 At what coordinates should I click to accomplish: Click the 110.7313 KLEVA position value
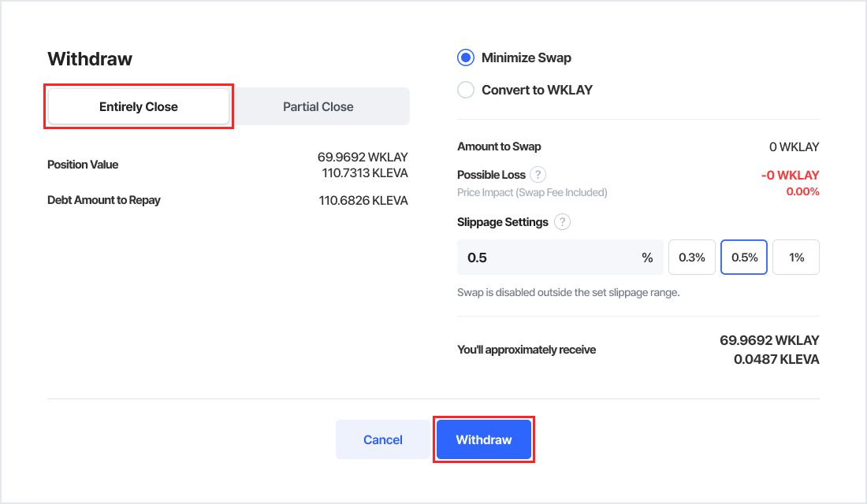tap(365, 172)
